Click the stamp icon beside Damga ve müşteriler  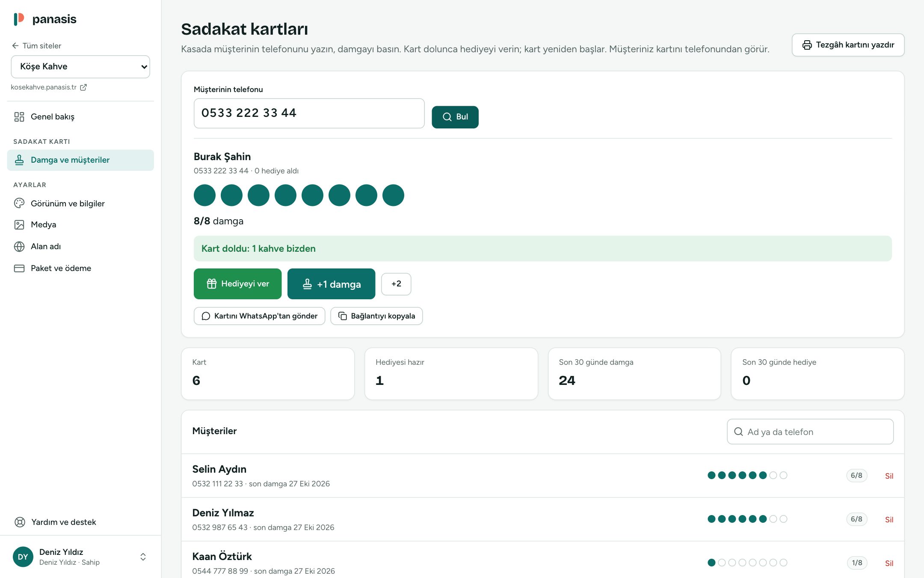click(19, 160)
